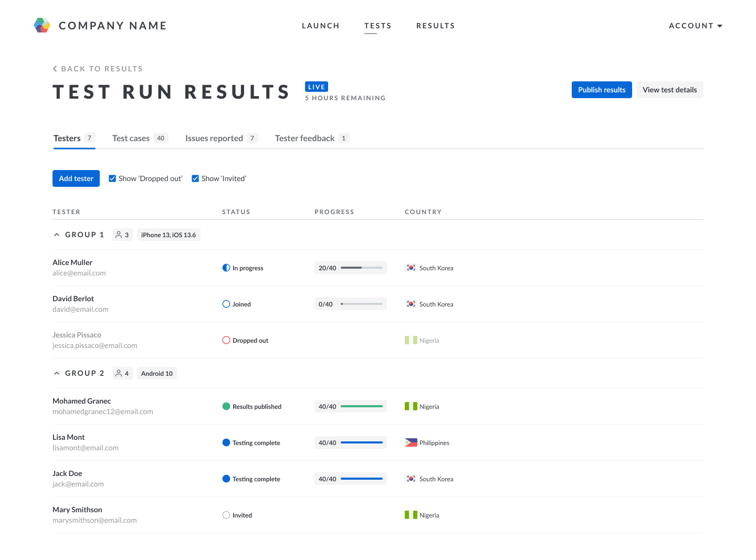The height and width of the screenshot is (560, 756).
Task: Click the green Results published status dot
Action: click(x=226, y=406)
